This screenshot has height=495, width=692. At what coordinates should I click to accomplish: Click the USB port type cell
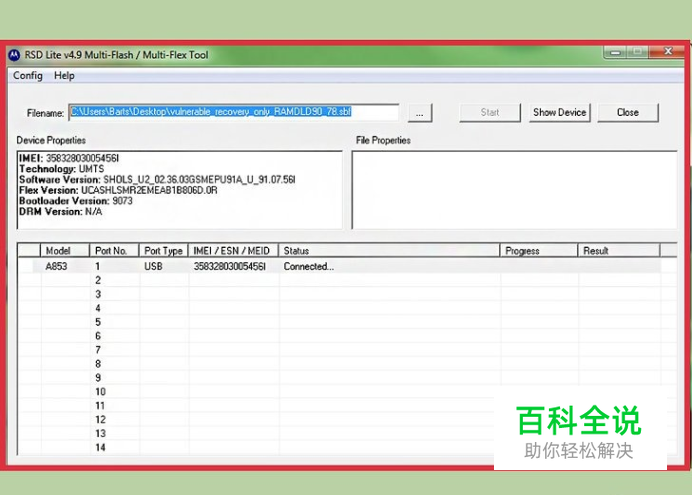(153, 266)
